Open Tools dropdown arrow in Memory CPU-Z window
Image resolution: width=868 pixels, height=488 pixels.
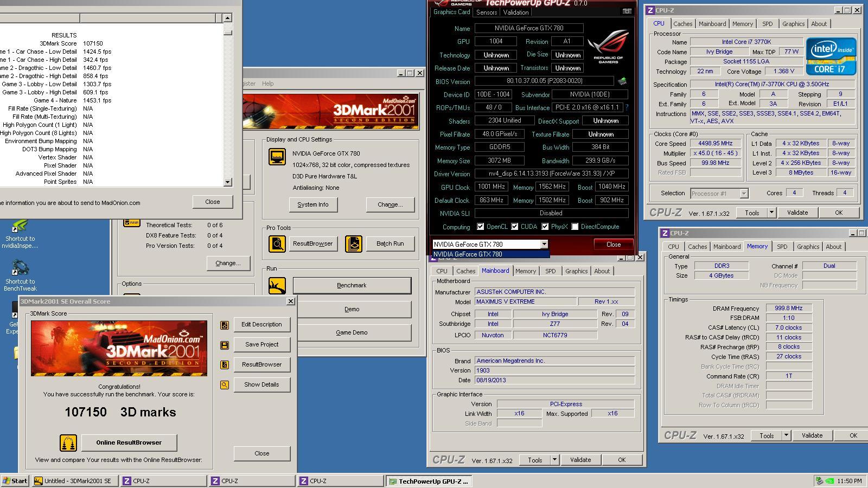(786, 435)
